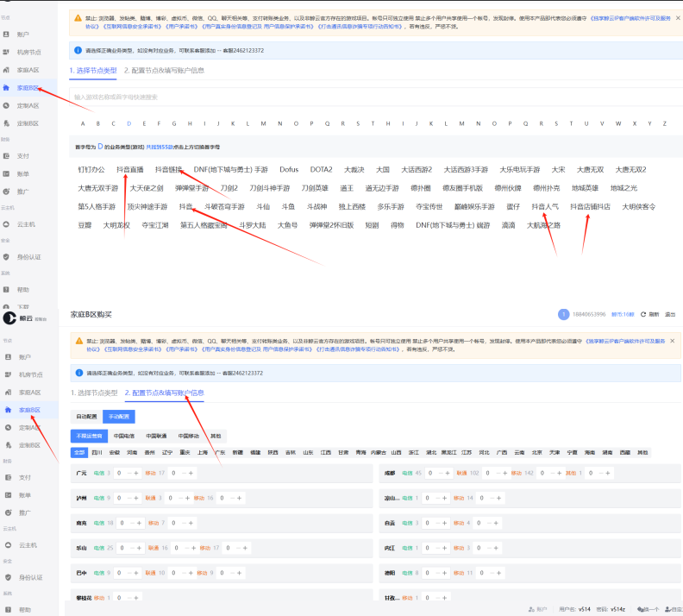Close the warning banner under 家庭B区购买 title
The image size is (683, 616).
tap(672, 340)
